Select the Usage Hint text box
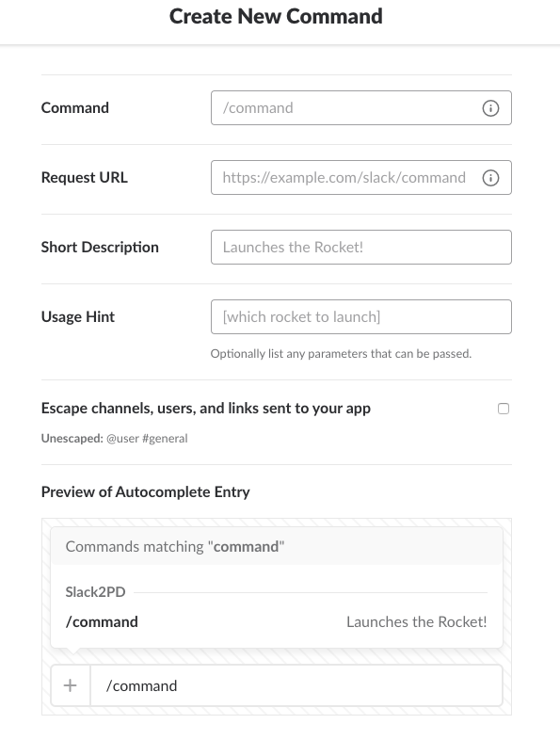The width and height of the screenshot is (560, 740). (360, 316)
